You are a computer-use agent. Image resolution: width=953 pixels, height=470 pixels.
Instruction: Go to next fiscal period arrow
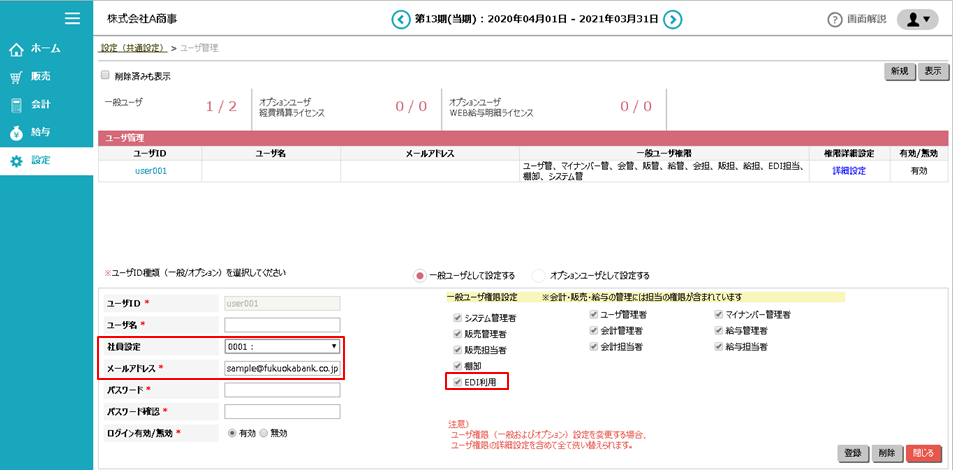pyautogui.click(x=673, y=19)
